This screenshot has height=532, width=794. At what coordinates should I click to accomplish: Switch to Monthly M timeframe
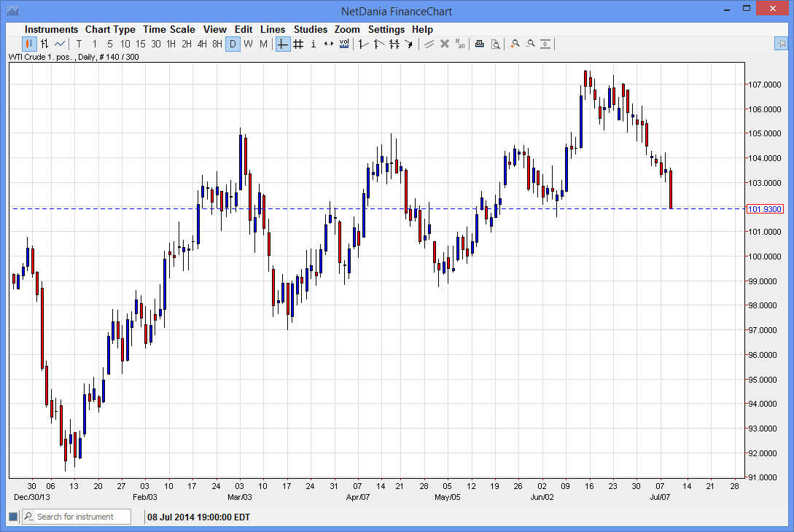263,44
